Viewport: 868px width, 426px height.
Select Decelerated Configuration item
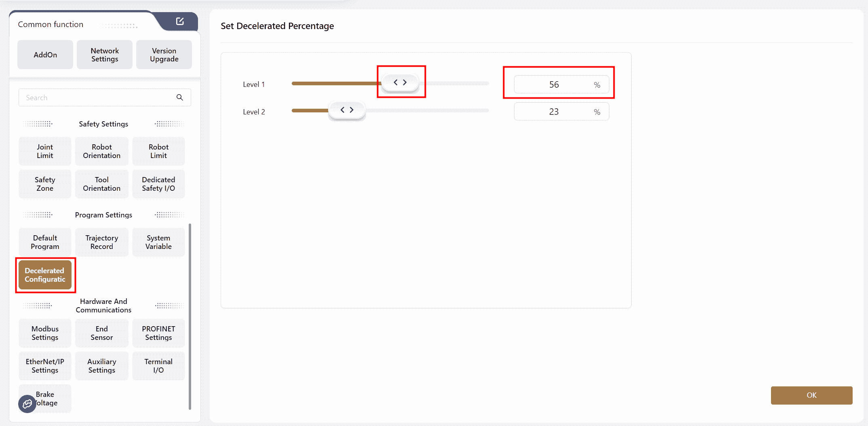(45, 275)
